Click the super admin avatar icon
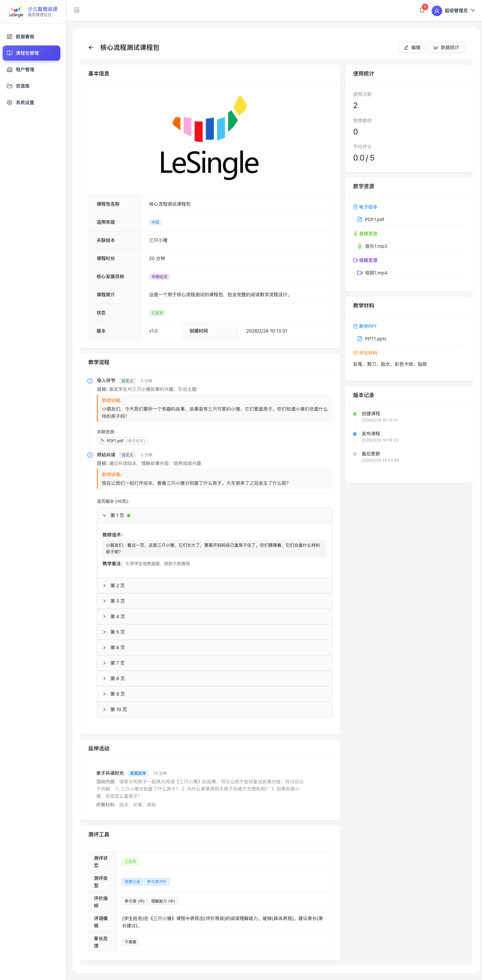 (x=436, y=11)
